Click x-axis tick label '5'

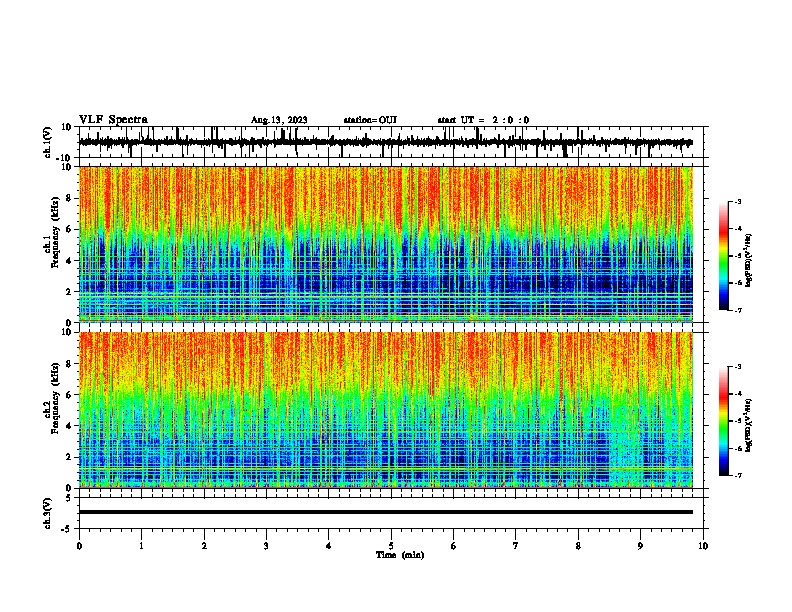391,546
